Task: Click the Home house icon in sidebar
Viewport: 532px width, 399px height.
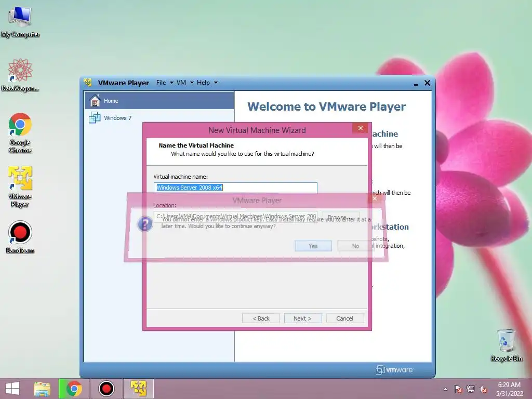Action: click(x=95, y=100)
